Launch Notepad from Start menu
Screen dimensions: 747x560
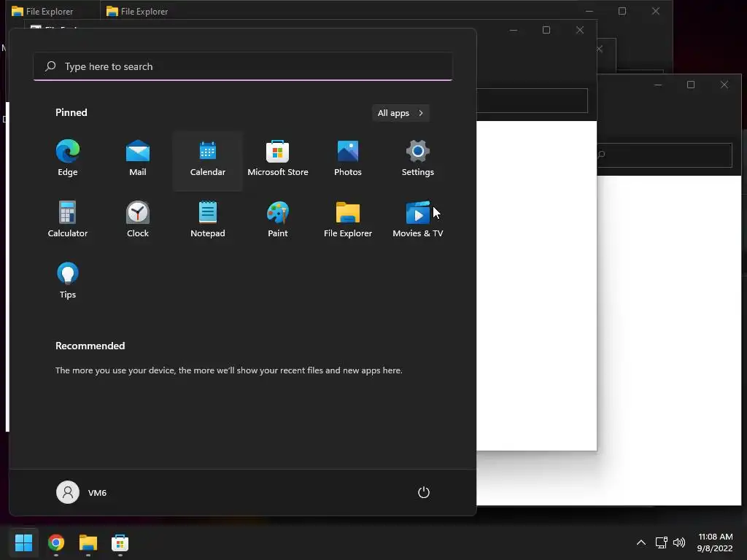pyautogui.click(x=208, y=220)
